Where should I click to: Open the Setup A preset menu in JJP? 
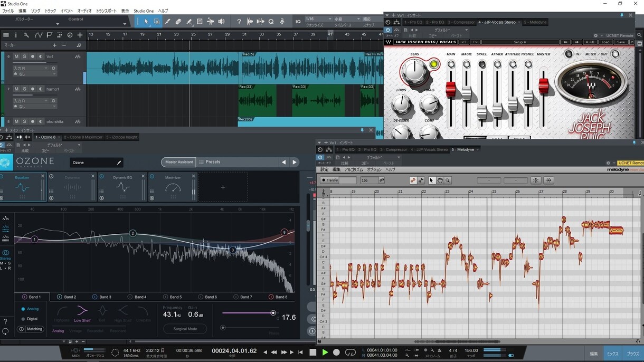click(520, 42)
